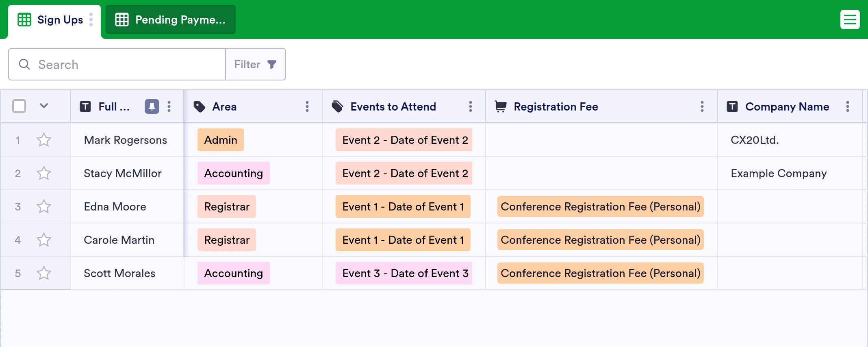Image resolution: width=868 pixels, height=347 pixels.
Task: Open the Full Name column options dots
Action: click(169, 106)
